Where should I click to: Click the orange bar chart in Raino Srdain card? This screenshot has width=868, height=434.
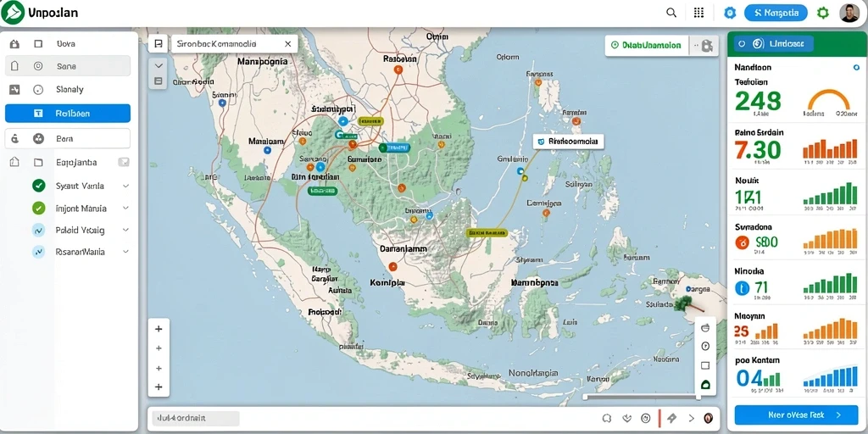pyautogui.click(x=830, y=149)
